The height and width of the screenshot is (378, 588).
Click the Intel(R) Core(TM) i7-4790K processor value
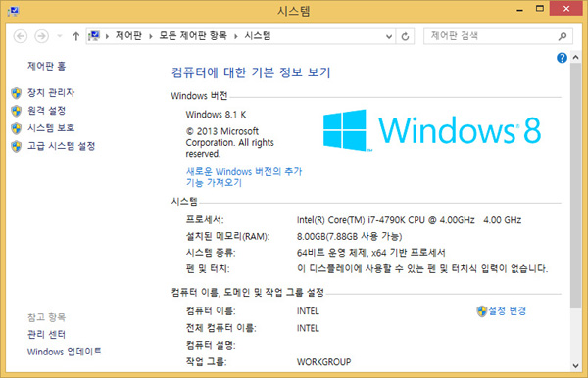click(409, 220)
